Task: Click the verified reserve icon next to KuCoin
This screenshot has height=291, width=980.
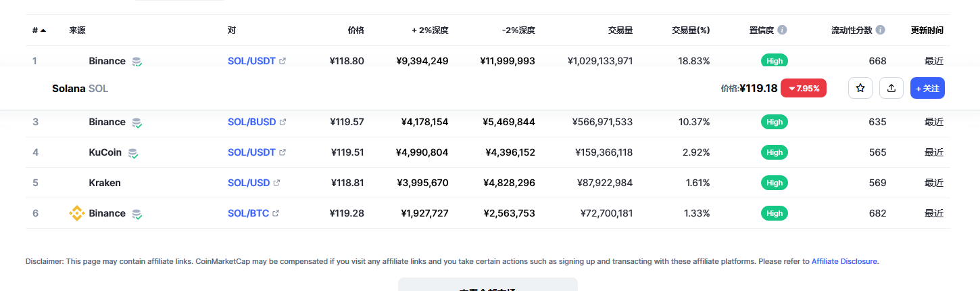Action: pyautogui.click(x=133, y=153)
